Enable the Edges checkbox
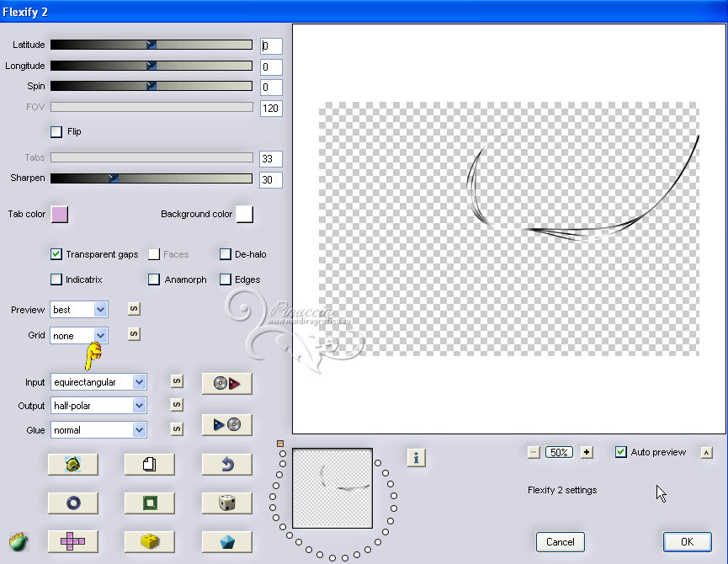 click(226, 279)
